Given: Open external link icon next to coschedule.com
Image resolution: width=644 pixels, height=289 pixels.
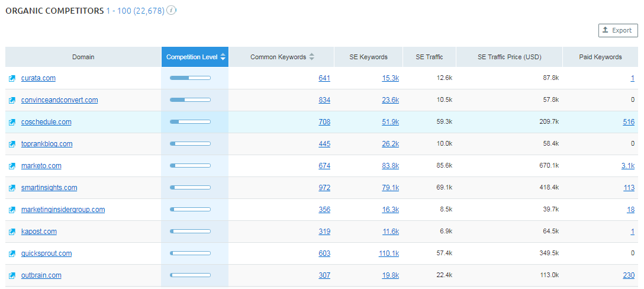Looking at the screenshot, I should pos(12,122).
